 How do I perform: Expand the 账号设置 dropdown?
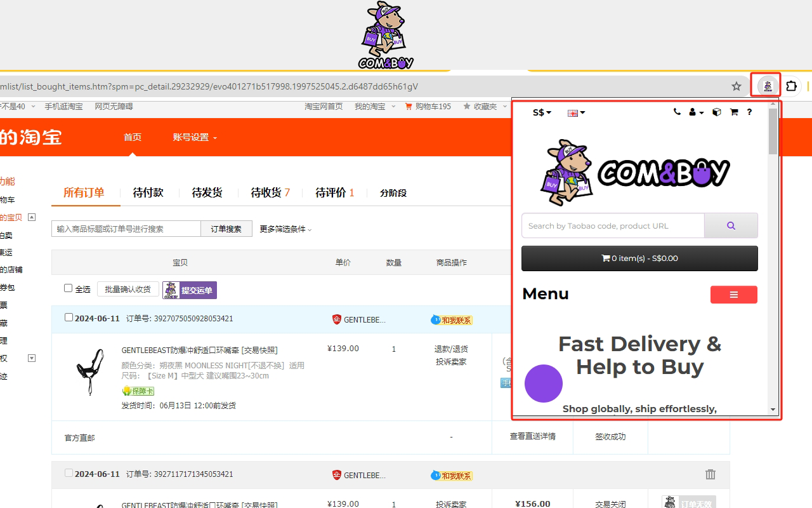[195, 137]
